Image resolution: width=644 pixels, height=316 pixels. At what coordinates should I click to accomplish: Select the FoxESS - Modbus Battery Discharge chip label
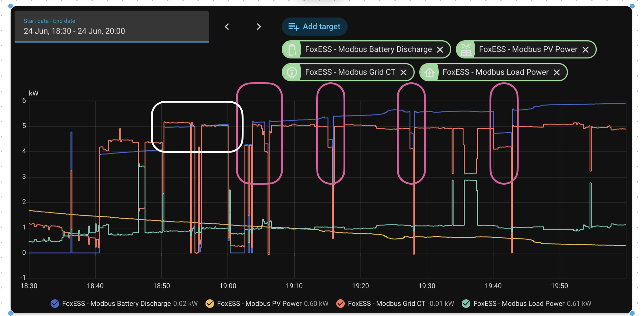368,49
